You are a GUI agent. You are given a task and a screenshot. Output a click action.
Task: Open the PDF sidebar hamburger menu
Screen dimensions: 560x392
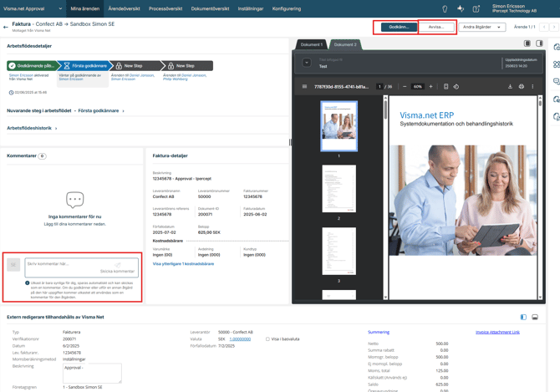pyautogui.click(x=304, y=86)
